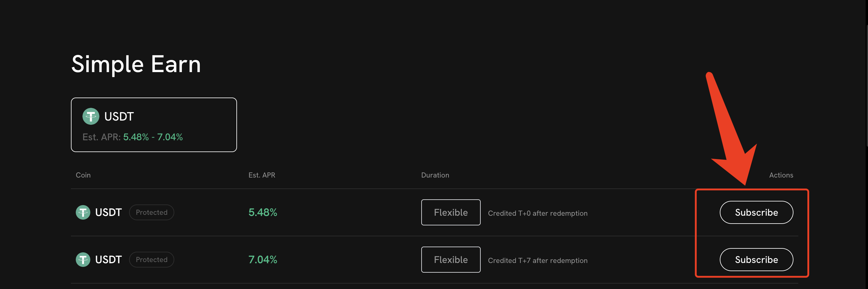This screenshot has height=289, width=868.
Task: Click the Protected badge in first row
Action: [152, 213]
